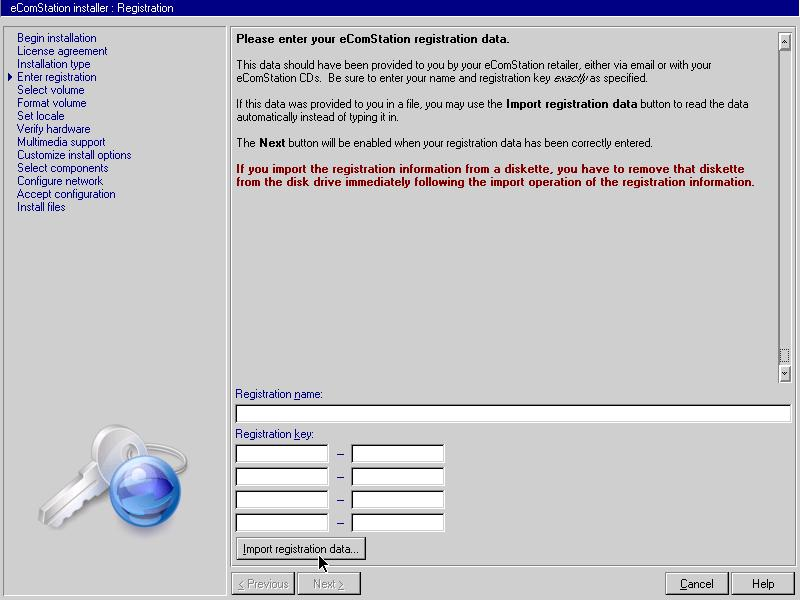
Task: Select second row right registration key box
Action: [398, 477]
